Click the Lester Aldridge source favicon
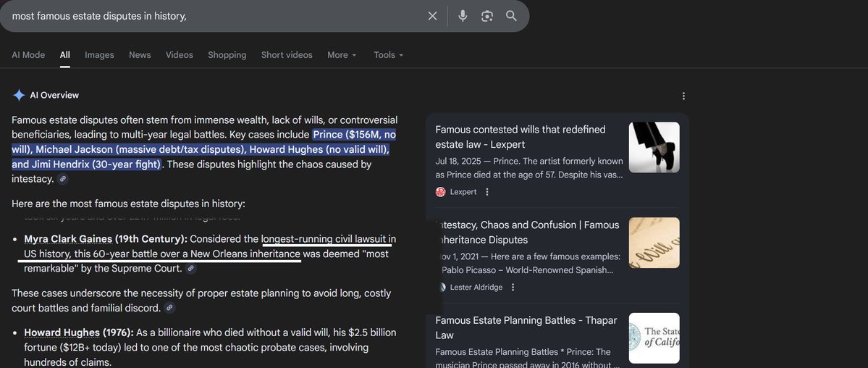Screen dimensions: 868x368 [x=441, y=287]
